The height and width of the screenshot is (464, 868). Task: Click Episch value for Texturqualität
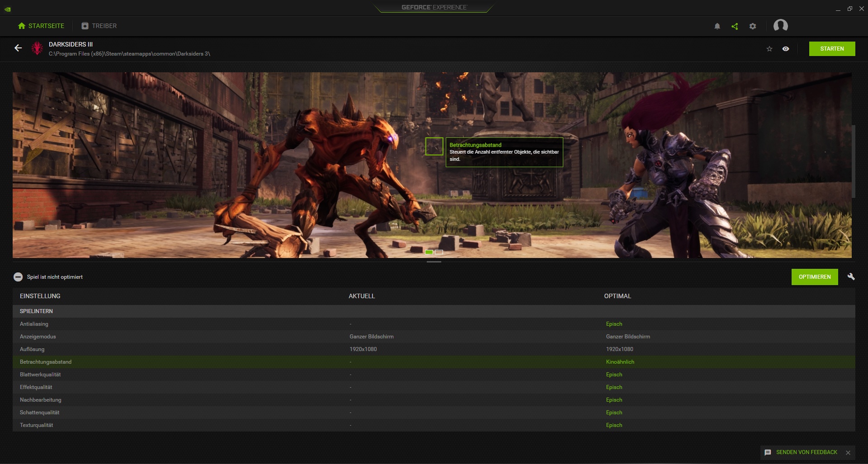614,425
